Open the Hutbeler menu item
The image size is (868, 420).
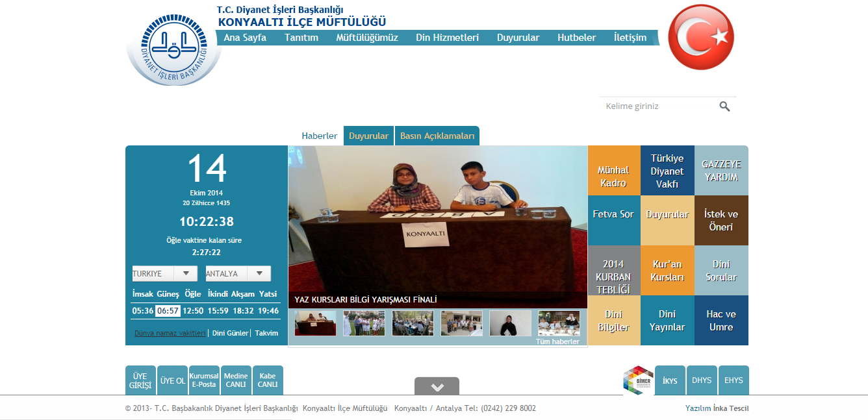click(576, 38)
